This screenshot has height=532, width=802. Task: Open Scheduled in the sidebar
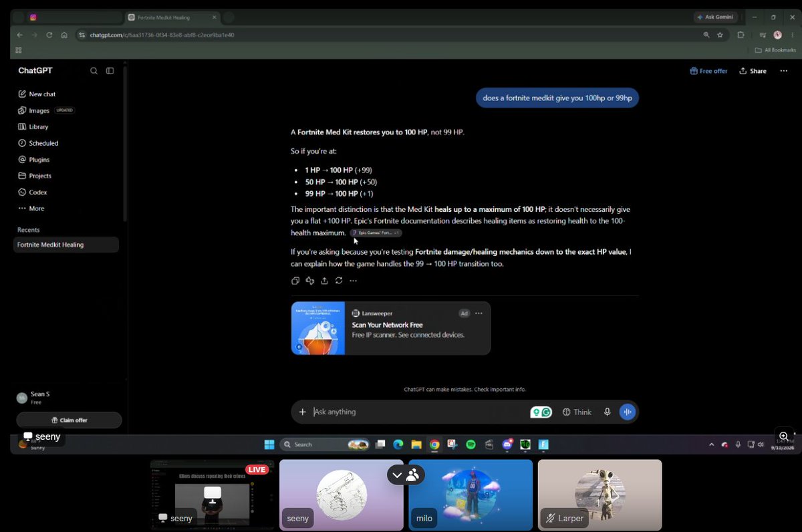click(x=38, y=143)
